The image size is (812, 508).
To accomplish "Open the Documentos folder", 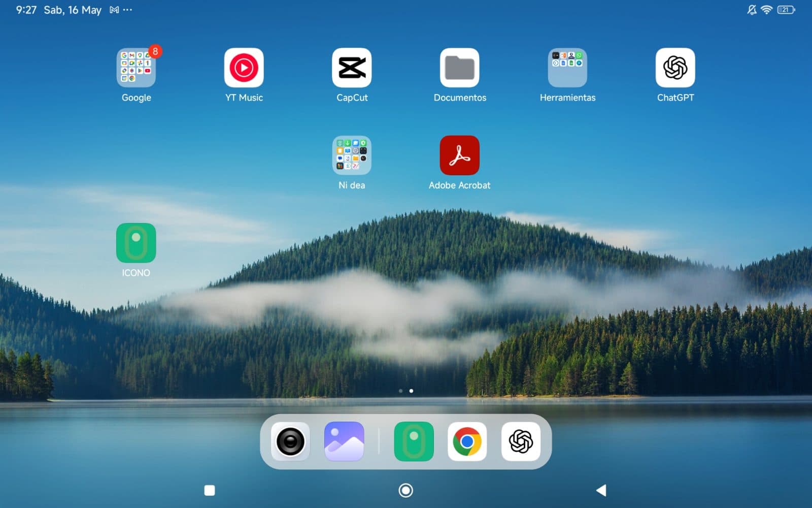I will (460, 68).
